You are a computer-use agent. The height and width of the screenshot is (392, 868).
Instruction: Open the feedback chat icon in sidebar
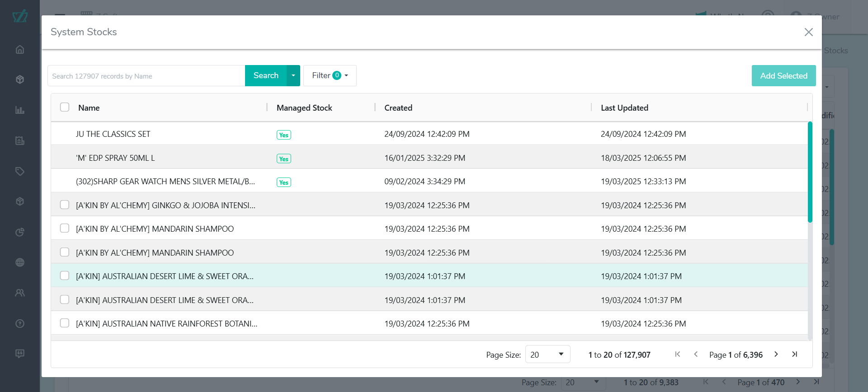(x=19, y=354)
